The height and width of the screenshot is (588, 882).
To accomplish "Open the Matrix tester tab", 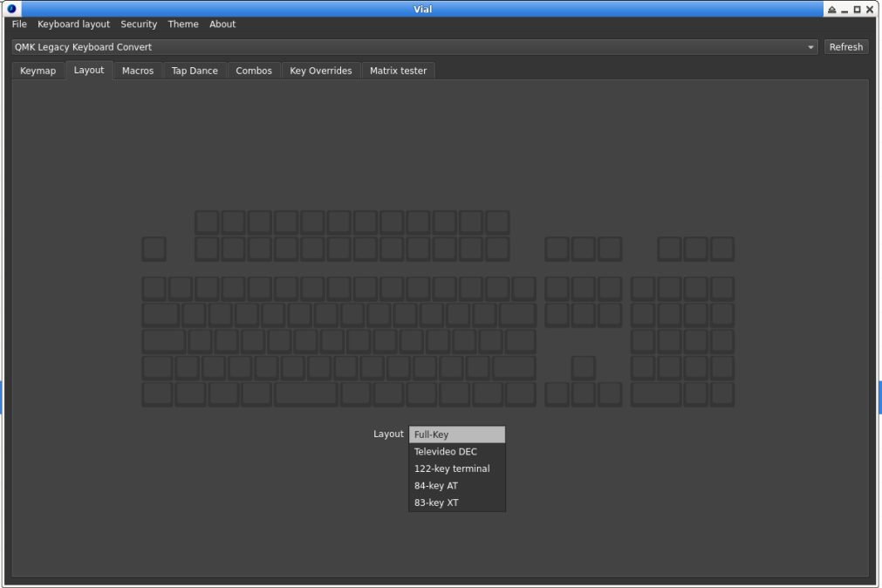I will [x=398, y=70].
